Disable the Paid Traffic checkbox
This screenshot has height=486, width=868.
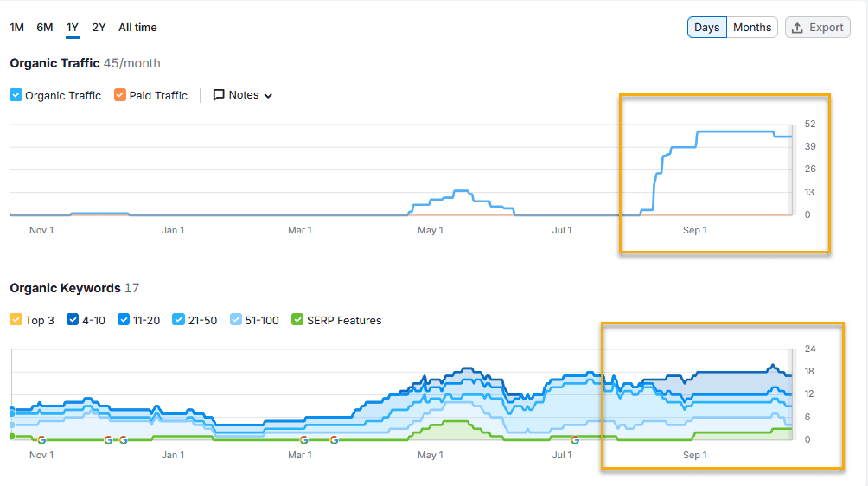click(x=120, y=95)
